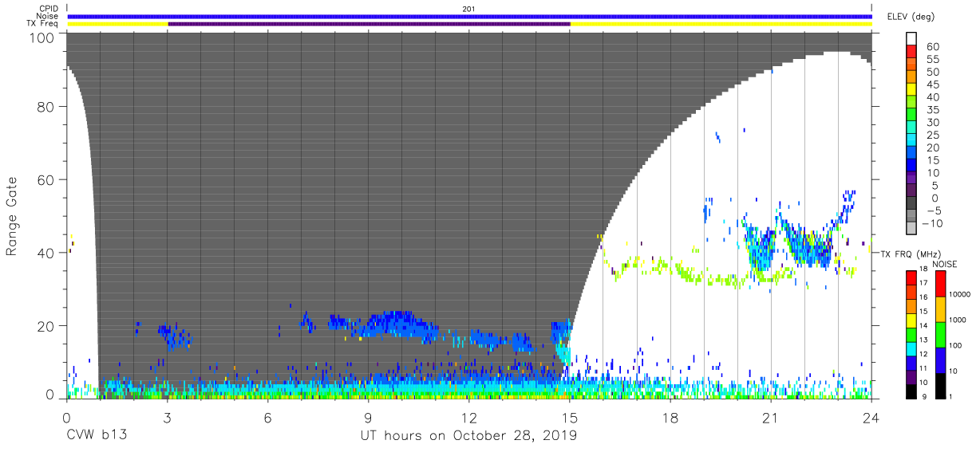Pick the white top swatch of ELEV colorbar
Screen dimensions: 980x452
[x=912, y=38]
